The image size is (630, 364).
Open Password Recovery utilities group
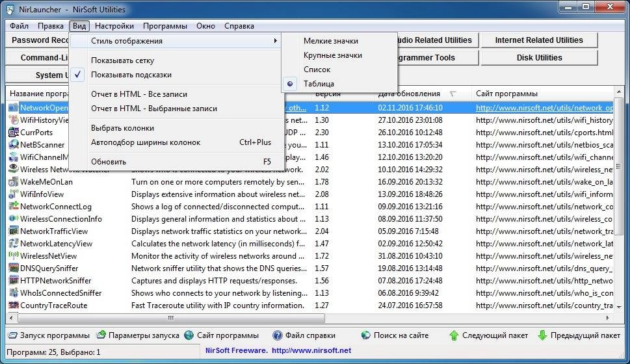click(x=38, y=40)
